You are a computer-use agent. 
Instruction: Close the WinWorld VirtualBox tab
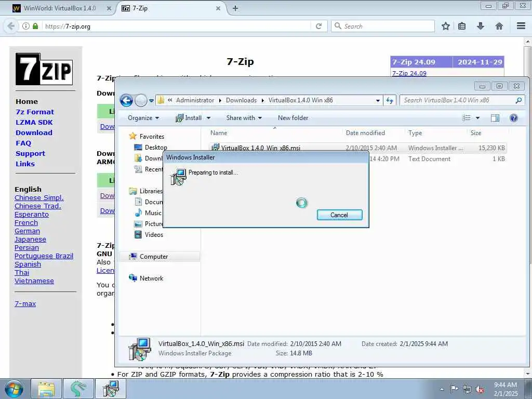tap(109, 8)
